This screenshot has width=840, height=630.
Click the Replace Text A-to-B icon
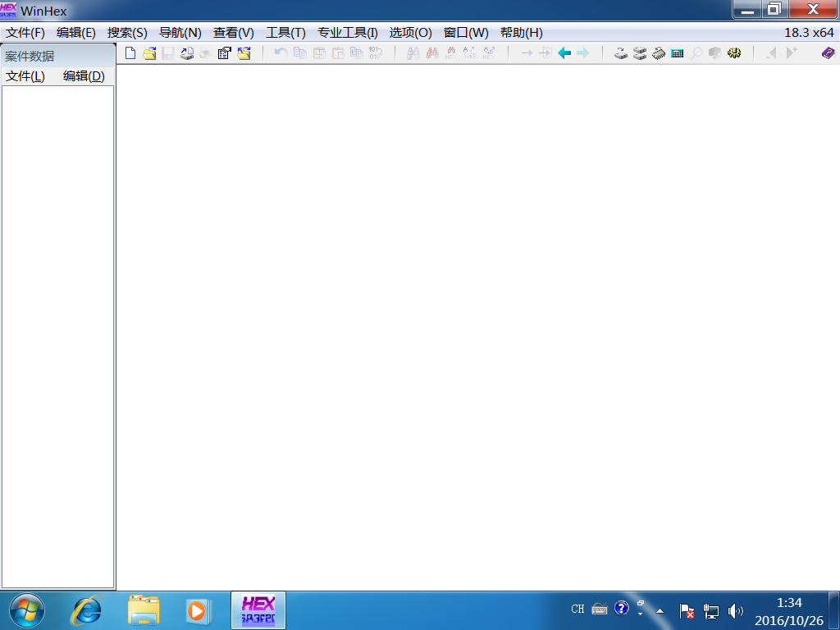[470, 53]
